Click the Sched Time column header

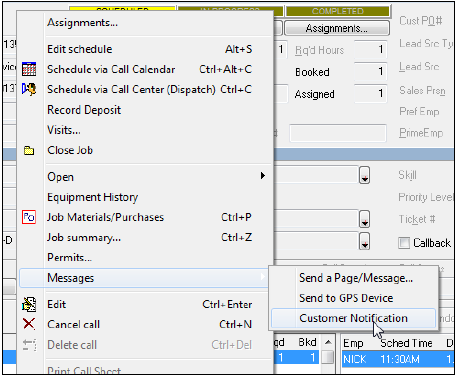click(x=406, y=343)
